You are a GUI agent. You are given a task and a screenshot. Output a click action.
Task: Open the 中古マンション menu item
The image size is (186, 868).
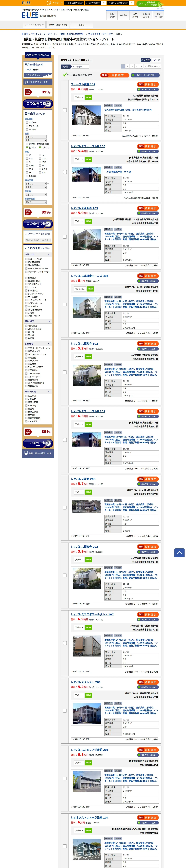(158, 15)
